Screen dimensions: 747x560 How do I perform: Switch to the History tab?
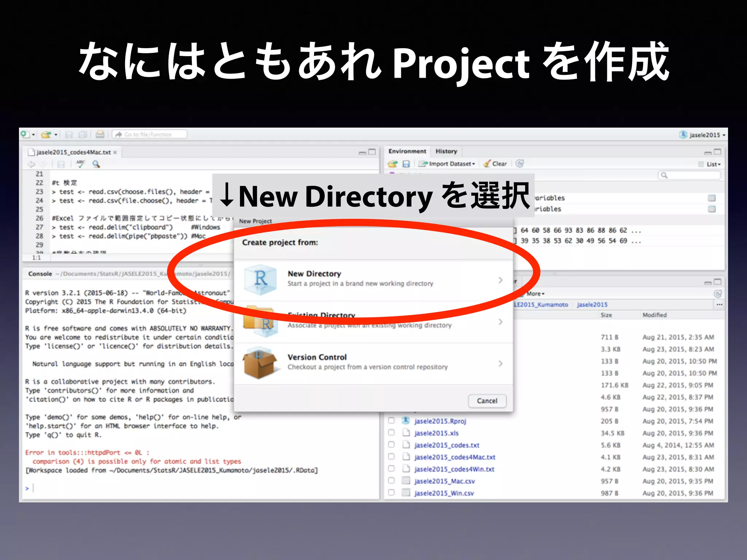[446, 151]
